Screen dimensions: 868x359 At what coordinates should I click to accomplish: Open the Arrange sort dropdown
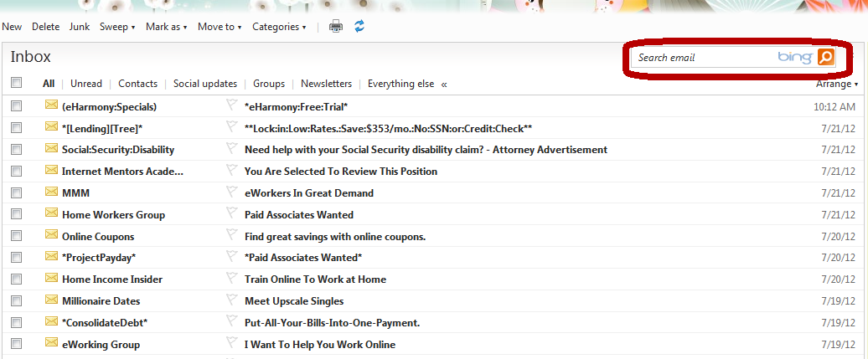coord(836,84)
